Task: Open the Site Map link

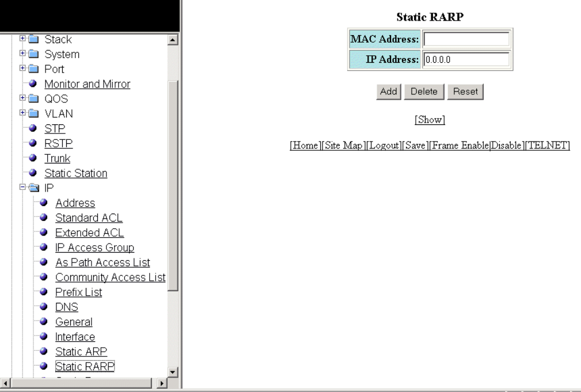Action: click(344, 145)
